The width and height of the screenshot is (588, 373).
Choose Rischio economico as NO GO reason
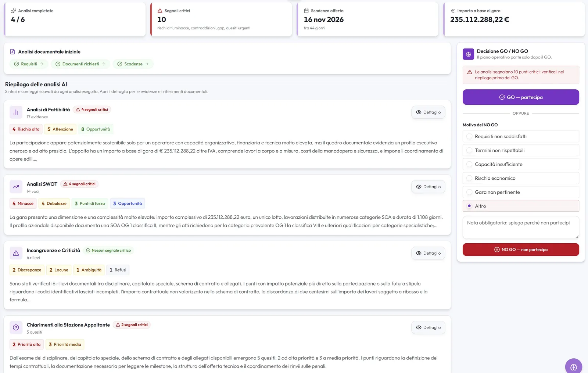[521, 178]
